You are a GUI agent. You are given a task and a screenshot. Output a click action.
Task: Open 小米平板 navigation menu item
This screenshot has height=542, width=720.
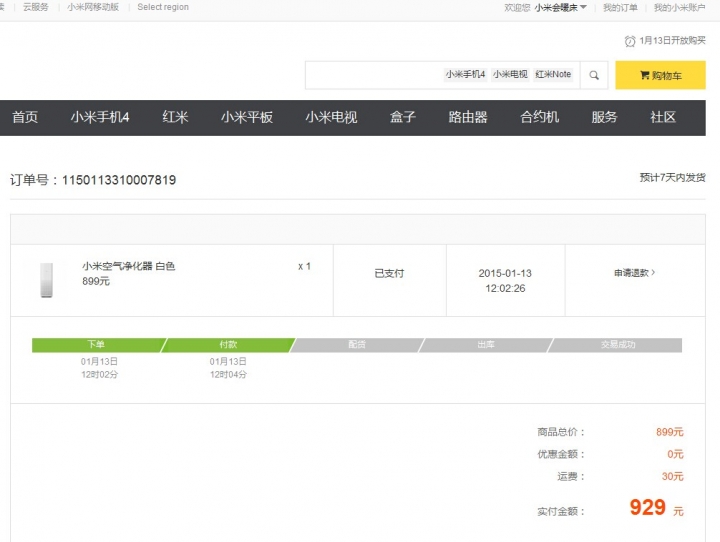coord(247,117)
